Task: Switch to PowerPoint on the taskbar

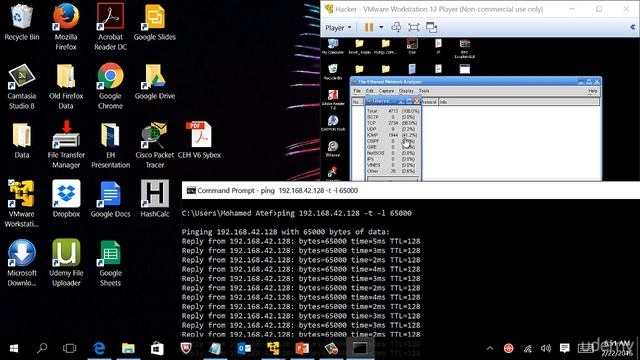Action: tap(302, 348)
